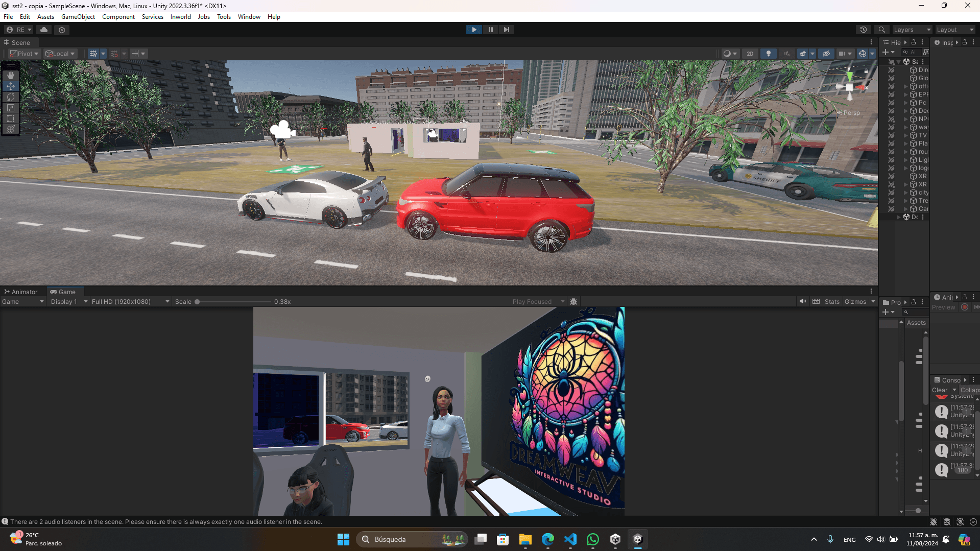Screen dimensions: 980x551
Task: Click the Windows taskbar Búsqueda search box
Action: [x=412, y=539]
